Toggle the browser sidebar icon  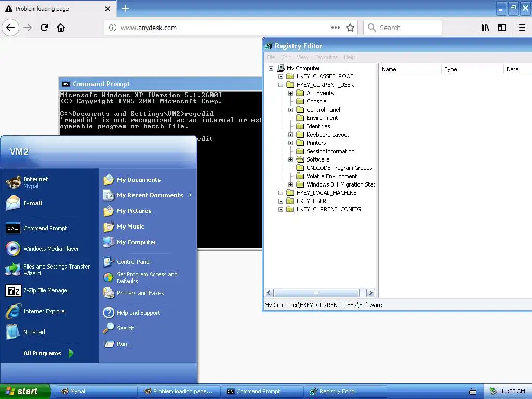coord(502,28)
